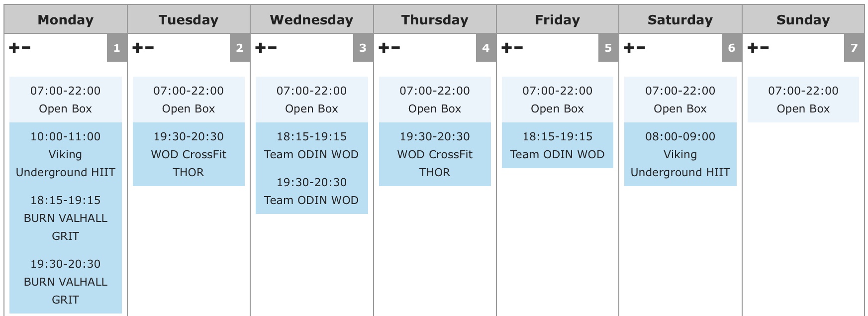Click the minus icon under Monday
The width and height of the screenshot is (868, 316).
click(26, 48)
